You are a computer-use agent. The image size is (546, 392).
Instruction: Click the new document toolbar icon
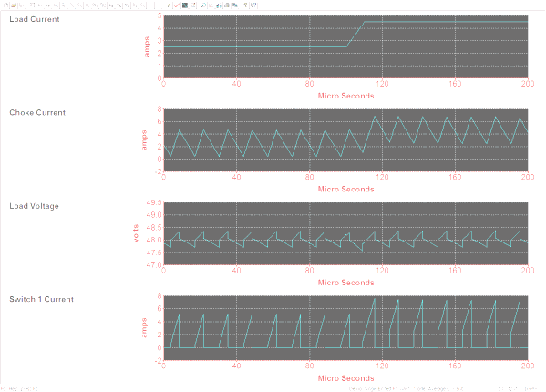click(x=5, y=5)
